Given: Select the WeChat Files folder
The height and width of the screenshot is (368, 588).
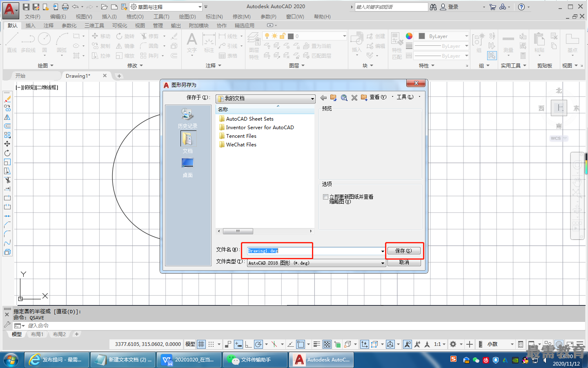Looking at the screenshot, I should click(238, 144).
